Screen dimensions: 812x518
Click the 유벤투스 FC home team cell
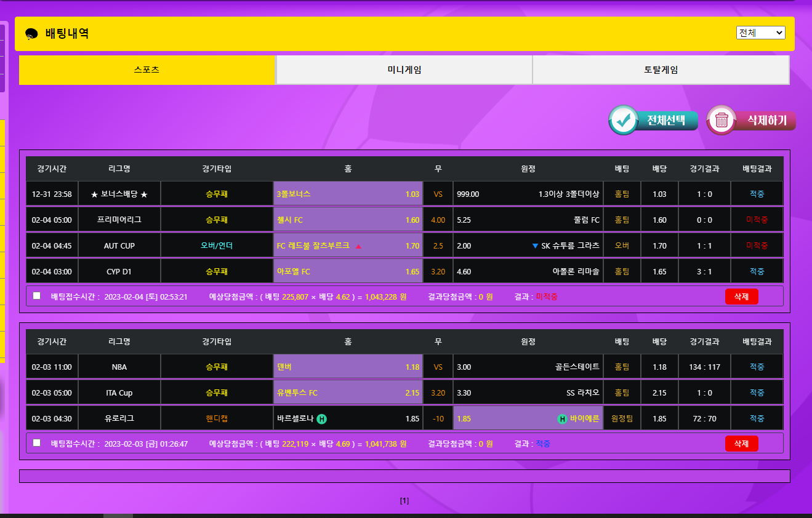[x=348, y=393]
